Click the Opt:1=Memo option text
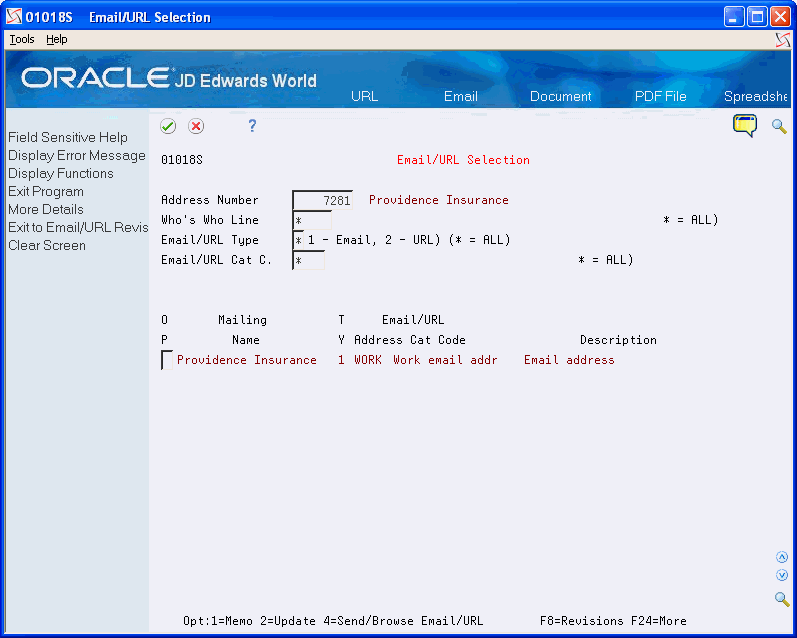Screen dimensions: 797x638 pos(218,621)
